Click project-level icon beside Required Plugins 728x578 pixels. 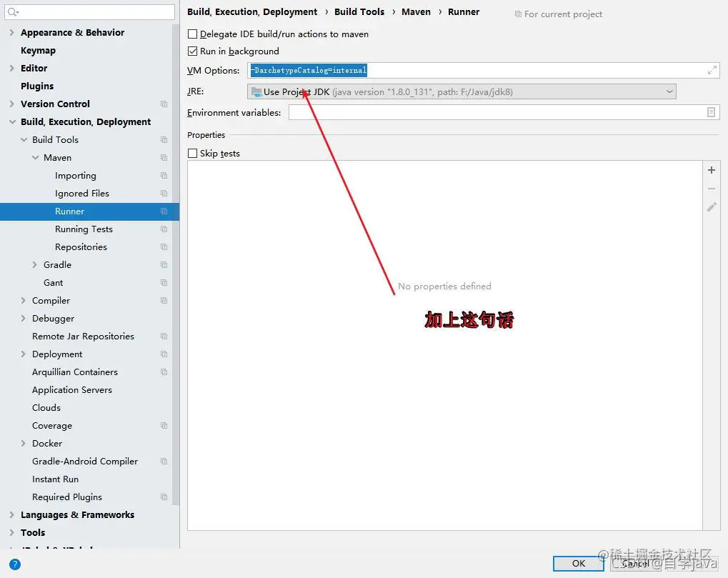[x=164, y=497]
